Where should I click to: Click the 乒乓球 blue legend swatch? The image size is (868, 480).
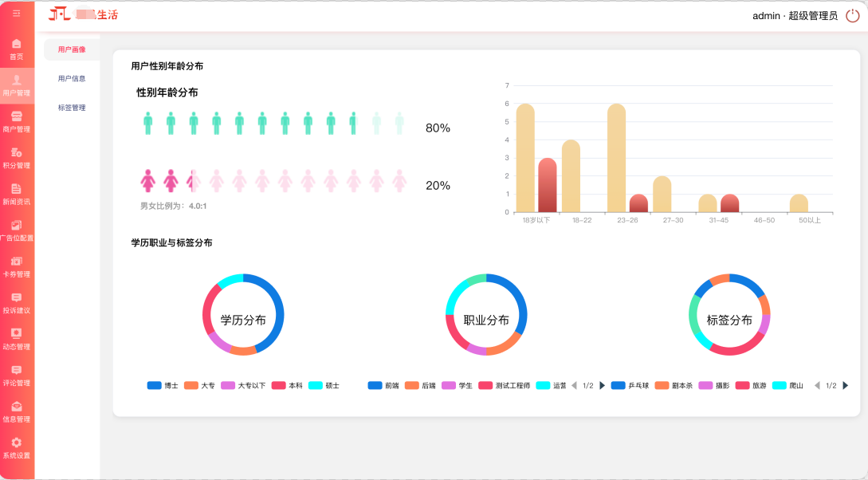pos(619,385)
